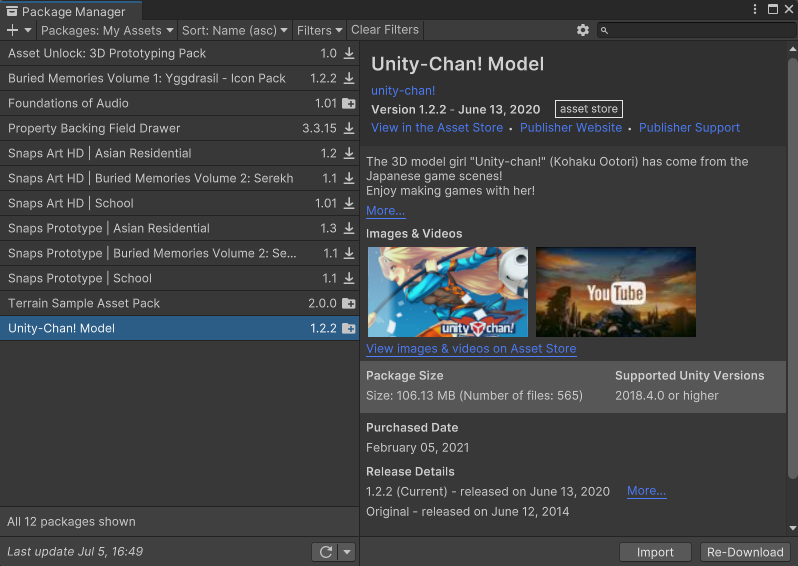798x566 pixels.
Task: Open the Unity-chan artwork thumbnail
Action: [448, 292]
